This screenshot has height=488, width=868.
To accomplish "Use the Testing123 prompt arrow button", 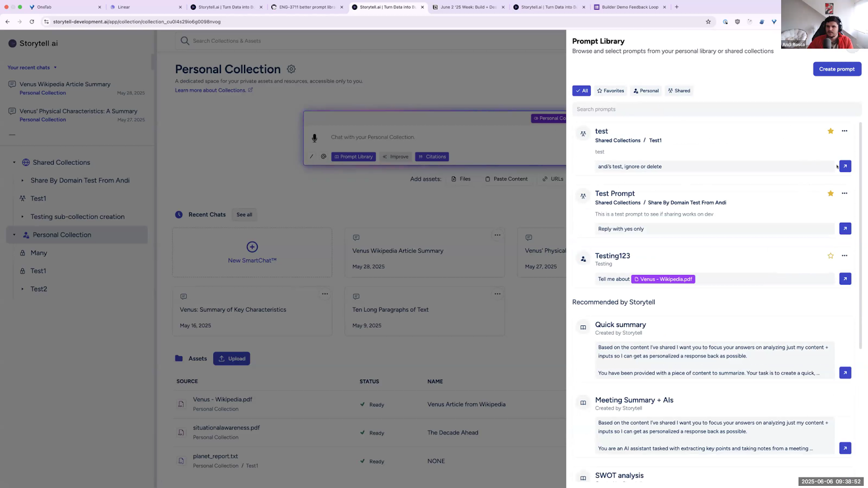I will 845,279.
